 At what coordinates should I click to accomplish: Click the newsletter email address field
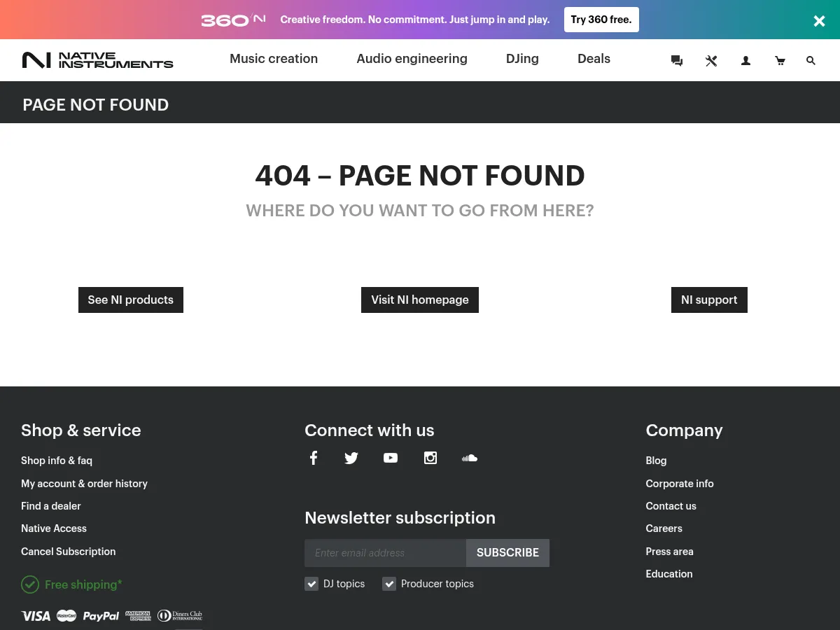[385, 553]
